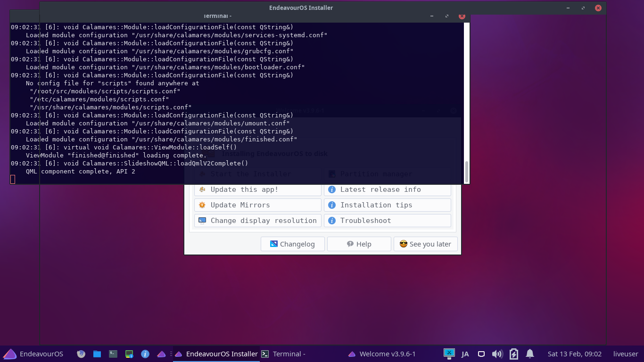Click the terminal line mentioning bootloader.conf
This screenshot has width=644, height=362.
pos(165,67)
